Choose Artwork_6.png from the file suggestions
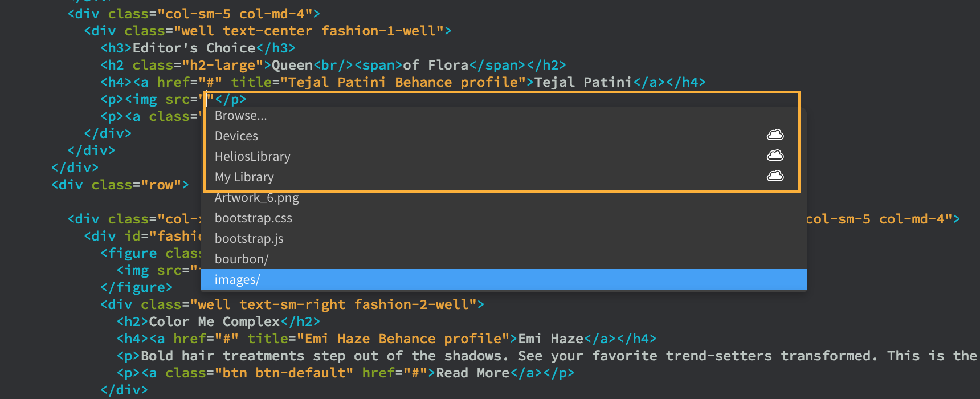This screenshot has width=980, height=399. click(x=256, y=198)
